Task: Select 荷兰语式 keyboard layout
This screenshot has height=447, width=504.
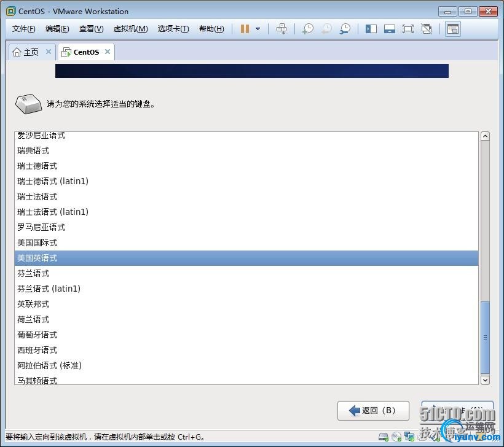Action: 246,319
